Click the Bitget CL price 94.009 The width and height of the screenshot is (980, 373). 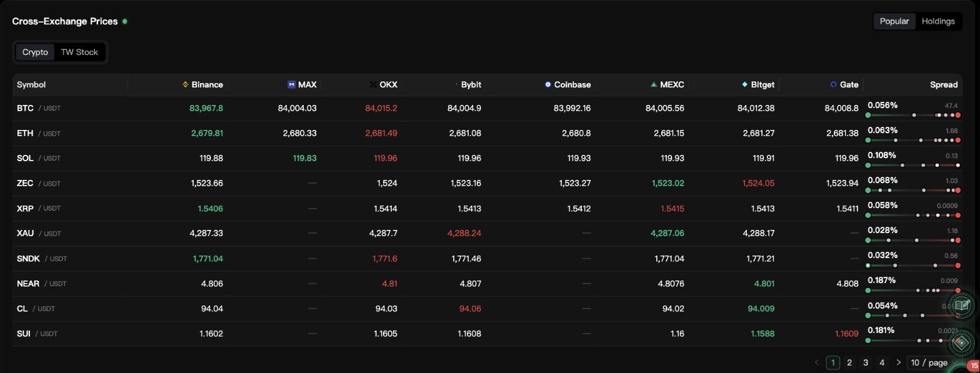761,308
